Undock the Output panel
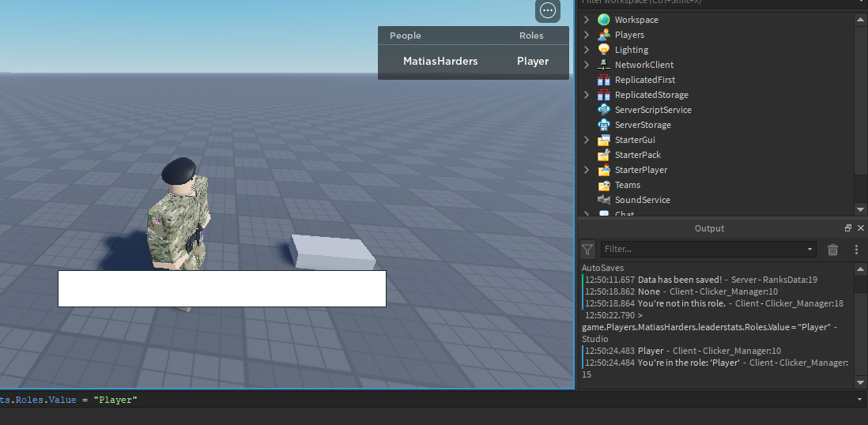This screenshot has width=868, height=425. (848, 228)
